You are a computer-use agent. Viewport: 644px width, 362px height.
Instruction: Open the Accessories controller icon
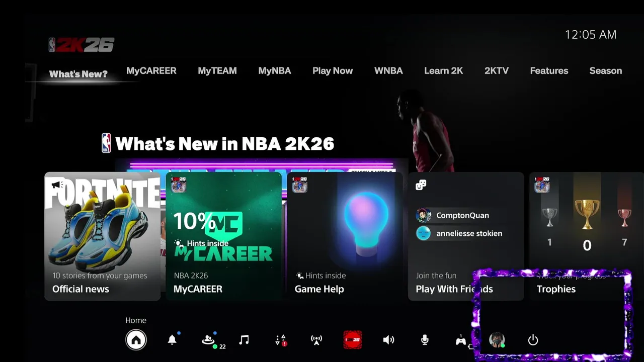(461, 340)
